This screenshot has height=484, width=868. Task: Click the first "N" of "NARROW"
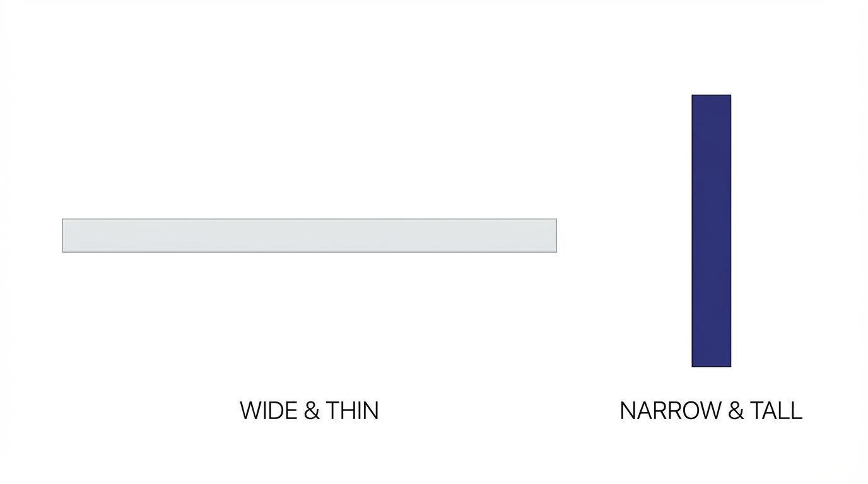point(626,411)
